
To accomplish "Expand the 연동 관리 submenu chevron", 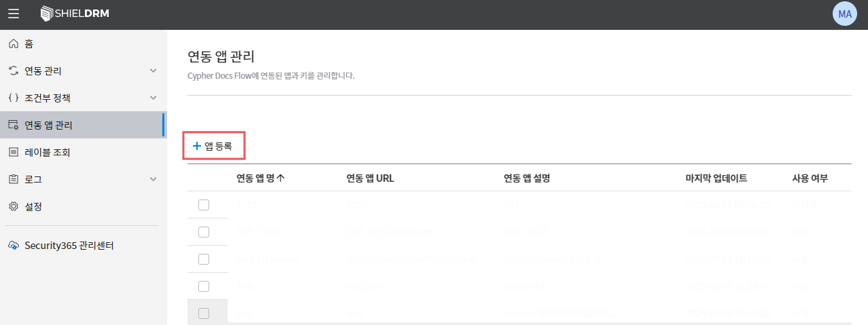I will tap(153, 71).
